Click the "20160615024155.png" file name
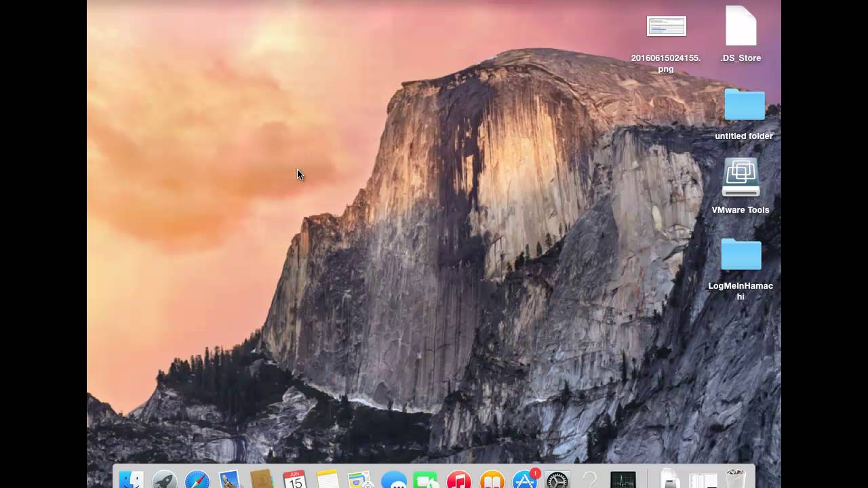This screenshot has height=488, width=868. (x=666, y=63)
